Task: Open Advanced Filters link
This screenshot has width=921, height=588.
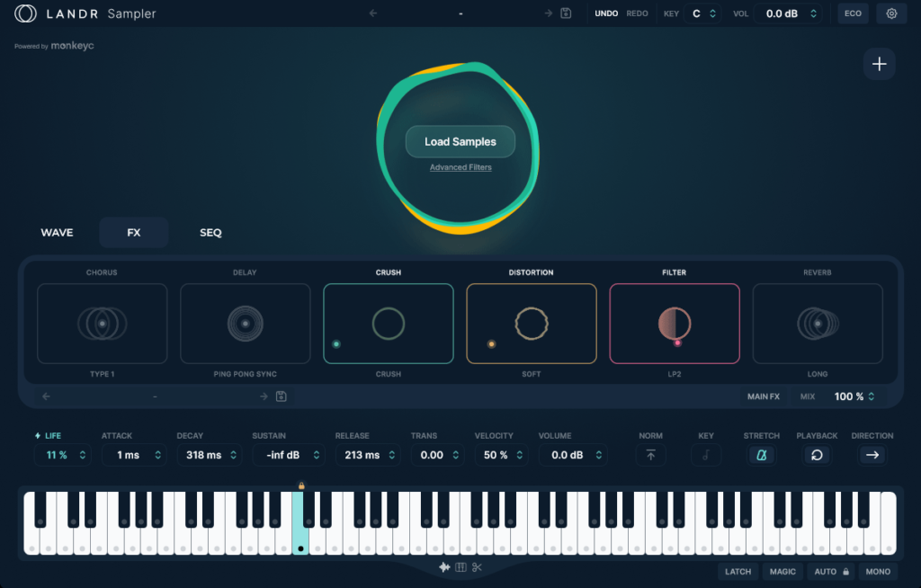Action: point(460,167)
